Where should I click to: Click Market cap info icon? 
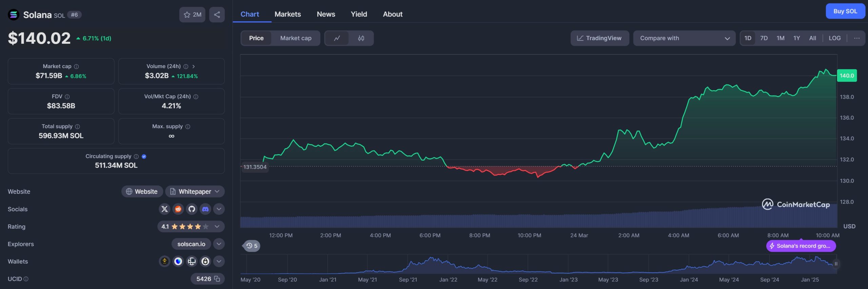click(76, 66)
